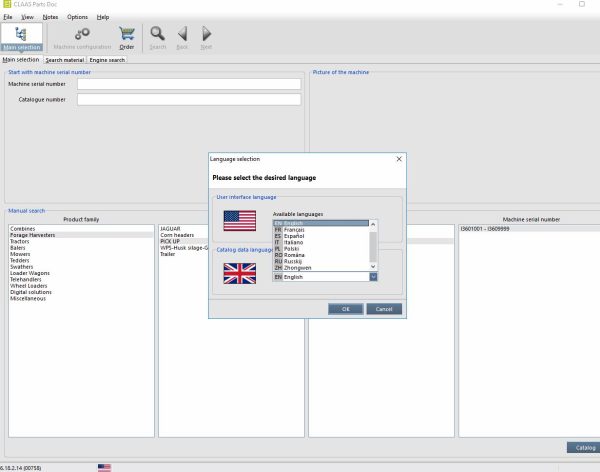This screenshot has width=600, height=472.
Task: Open the View menu
Action: pos(27,17)
